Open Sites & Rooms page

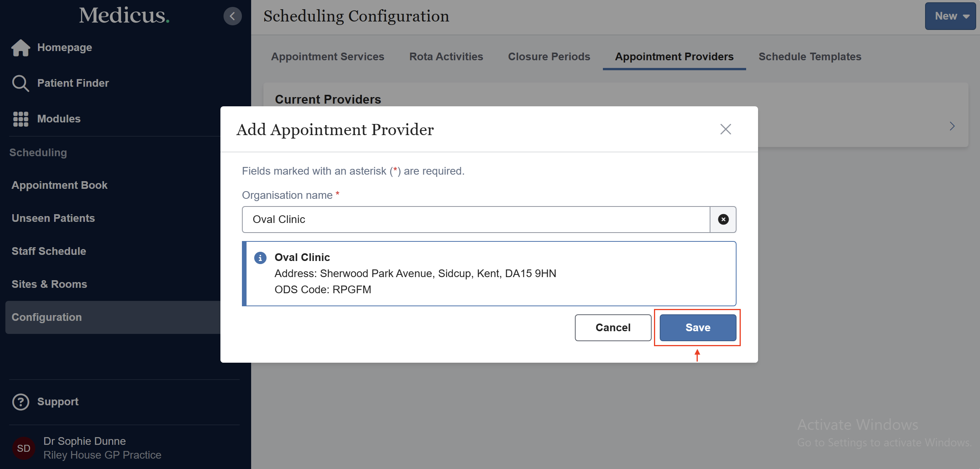[49, 284]
